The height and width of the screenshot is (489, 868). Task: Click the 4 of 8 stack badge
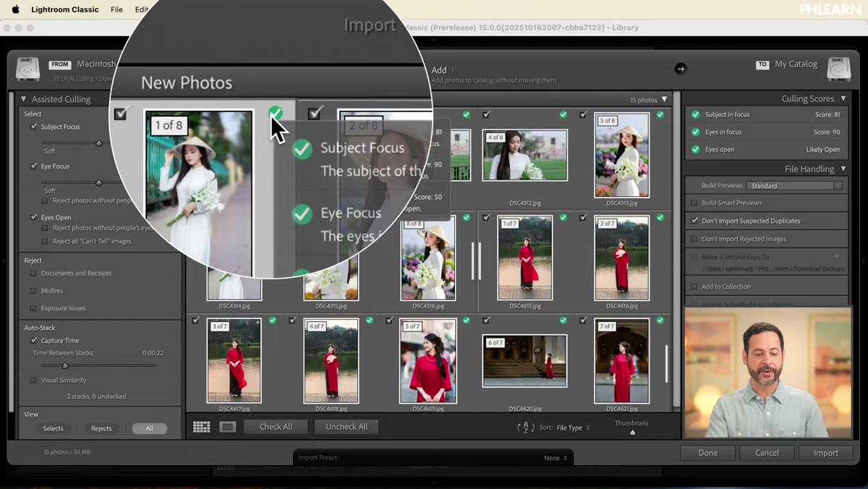(495, 137)
